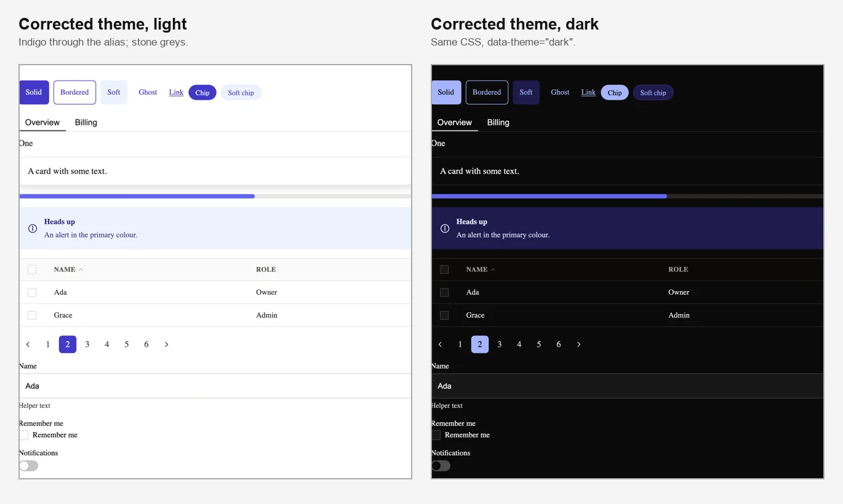Open the Overview tab in the dark theme
The image size is (843, 504).
tap(455, 122)
